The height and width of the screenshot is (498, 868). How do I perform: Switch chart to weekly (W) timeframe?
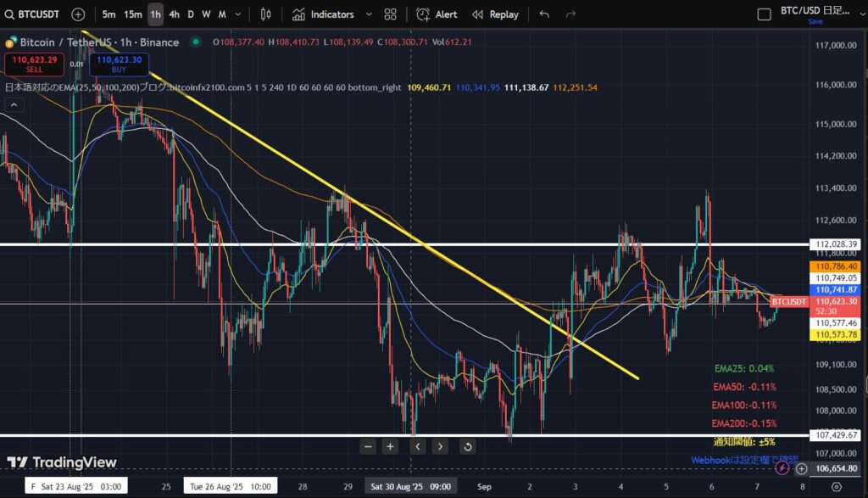click(206, 14)
